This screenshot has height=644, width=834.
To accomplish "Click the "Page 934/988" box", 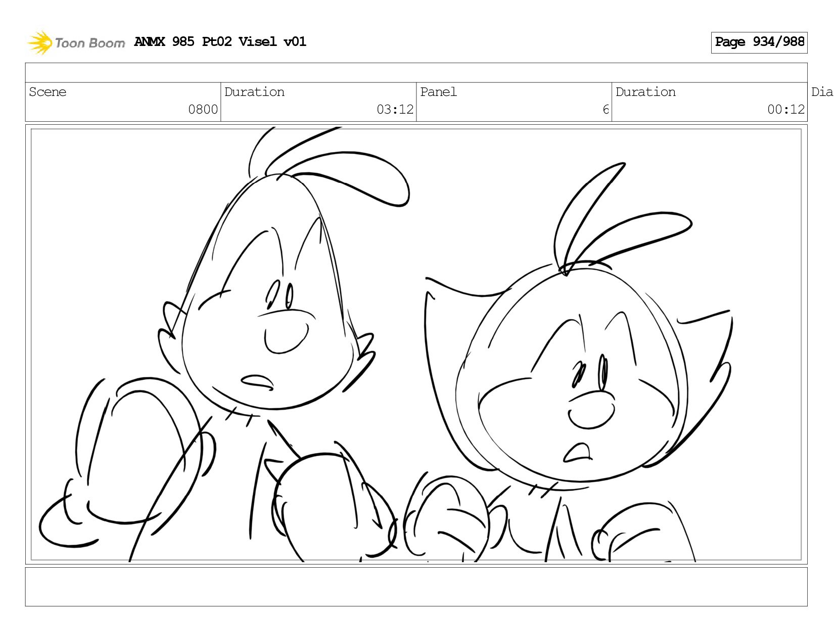I will (759, 42).
